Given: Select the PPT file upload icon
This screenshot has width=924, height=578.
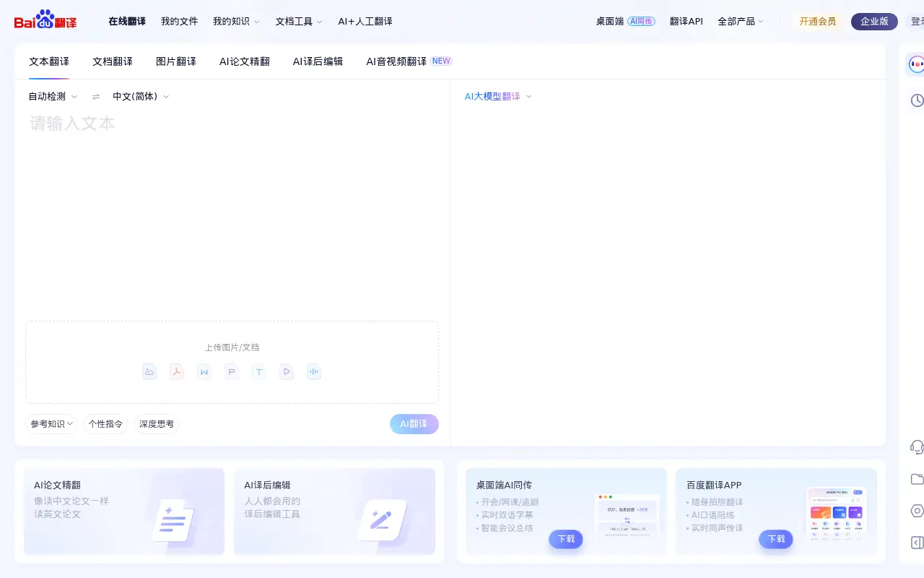Looking at the screenshot, I should (231, 371).
